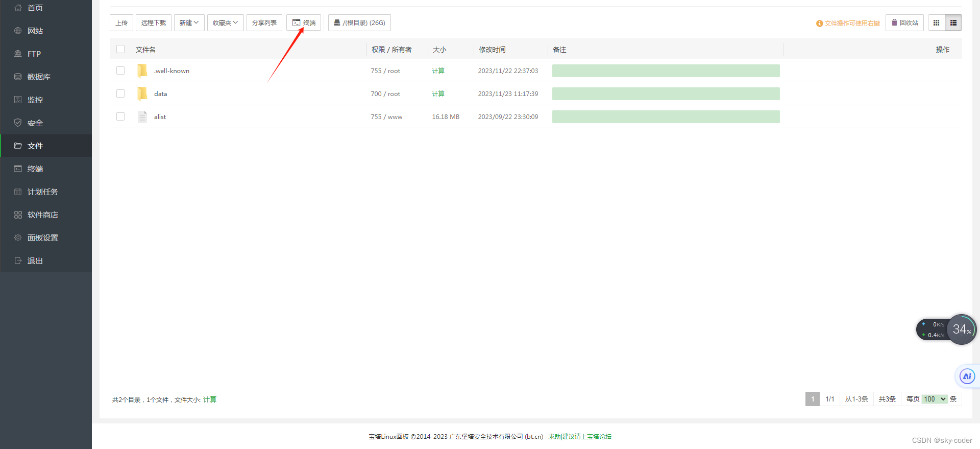
Task: Click the green remark field for alist
Action: point(666,116)
